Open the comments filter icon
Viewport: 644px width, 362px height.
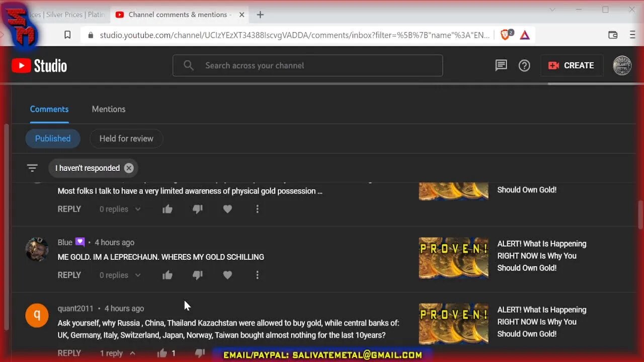pyautogui.click(x=32, y=168)
